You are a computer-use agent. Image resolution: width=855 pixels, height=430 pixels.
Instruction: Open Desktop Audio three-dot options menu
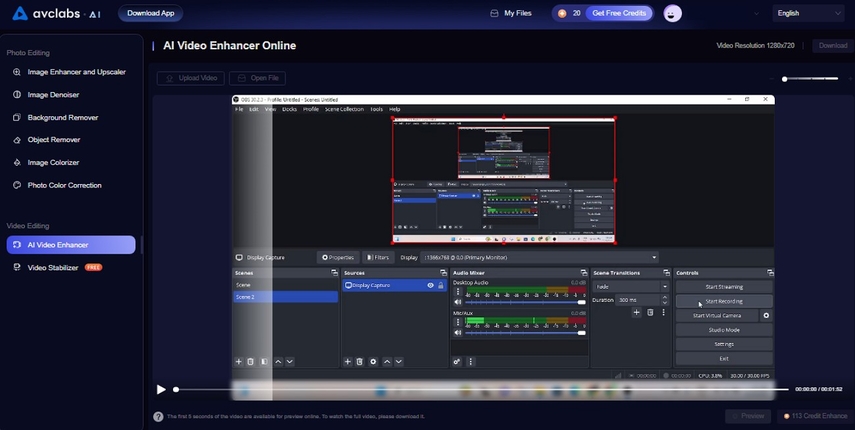[x=458, y=292]
